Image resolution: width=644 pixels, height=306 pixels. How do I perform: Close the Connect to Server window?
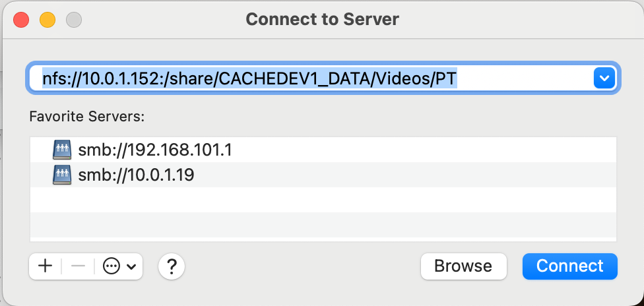point(21,19)
